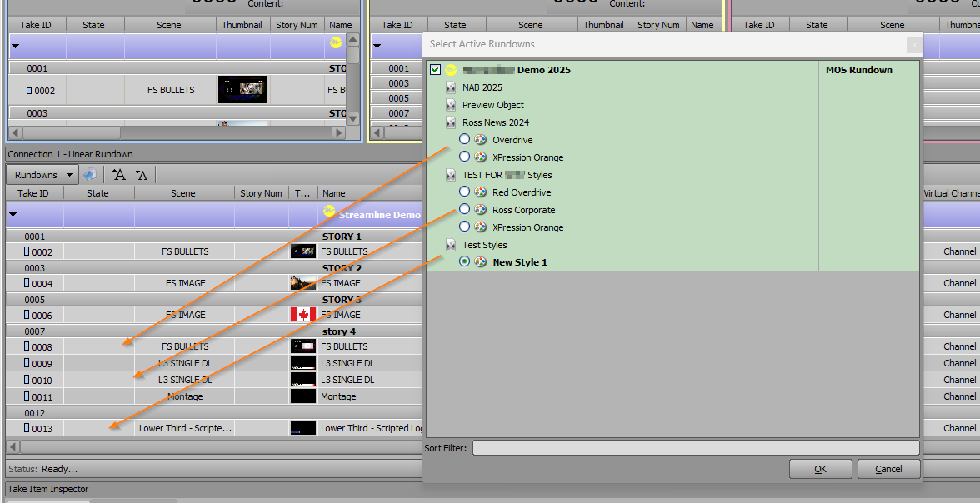Click the yellow icon beside Streamline Demo

tap(329, 212)
